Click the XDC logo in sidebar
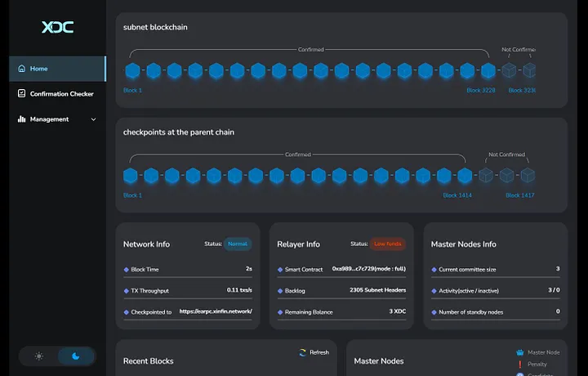588x376 pixels. [57, 27]
